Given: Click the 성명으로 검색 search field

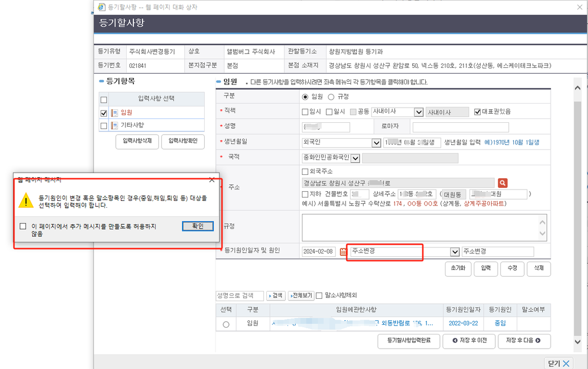Looking at the screenshot, I should click(x=240, y=295).
